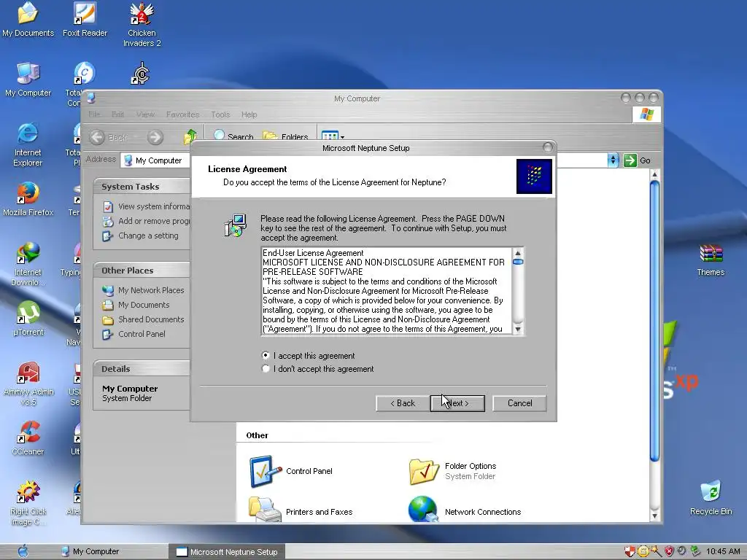Toggle Folders pane in My Computer toolbar
This screenshot has width=747, height=560.
[285, 136]
